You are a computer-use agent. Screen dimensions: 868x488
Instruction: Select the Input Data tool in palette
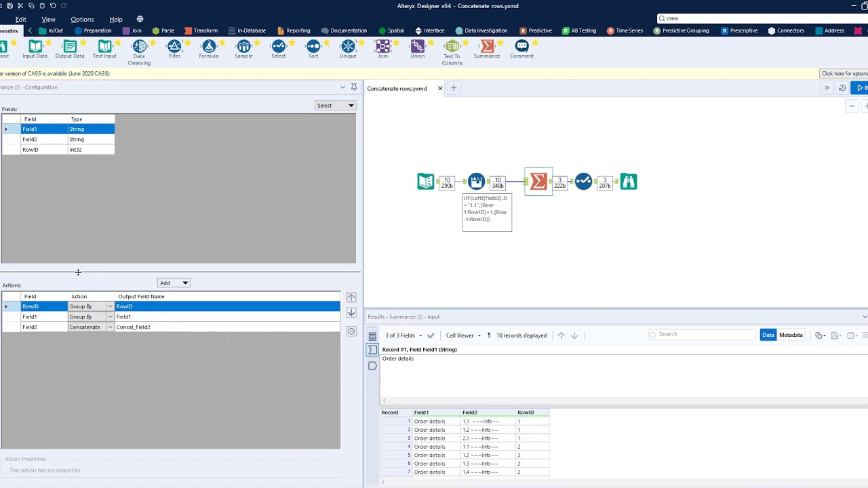(x=35, y=49)
